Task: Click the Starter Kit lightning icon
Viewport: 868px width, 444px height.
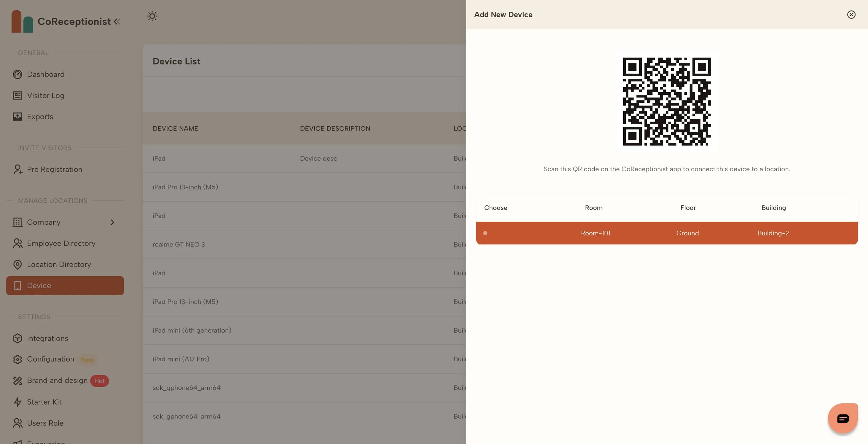Action: tap(17, 402)
